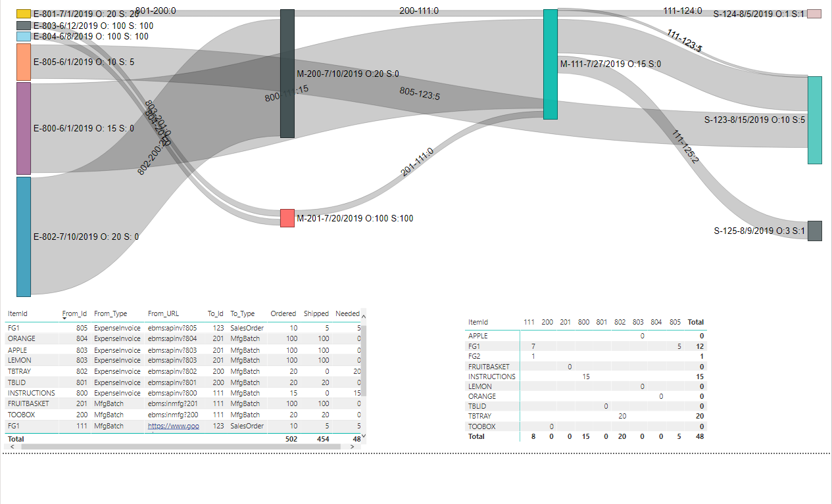Click the table's right scroll arrow

352,446
